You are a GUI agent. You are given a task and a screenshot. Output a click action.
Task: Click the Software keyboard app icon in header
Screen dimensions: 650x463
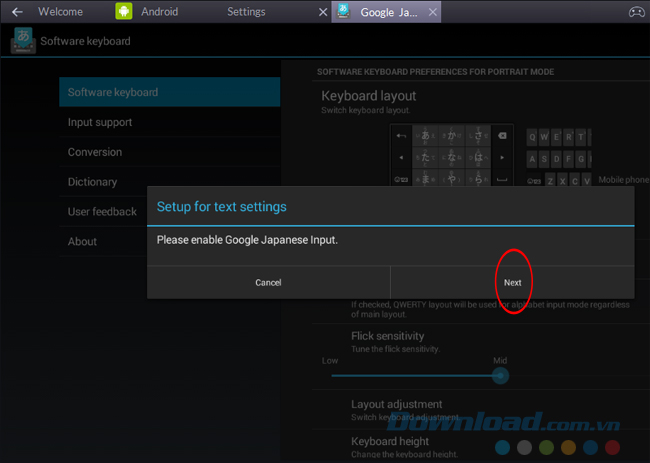point(23,41)
